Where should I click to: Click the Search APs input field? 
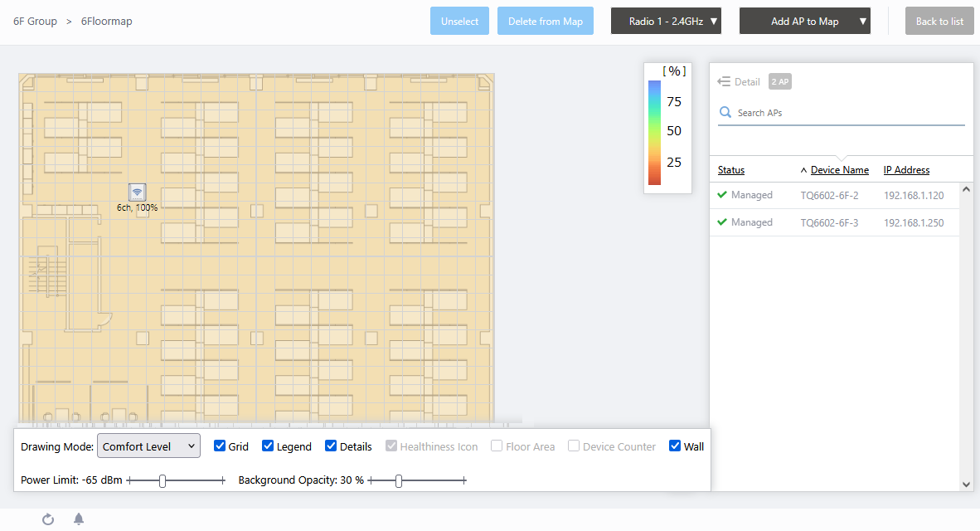coord(846,113)
